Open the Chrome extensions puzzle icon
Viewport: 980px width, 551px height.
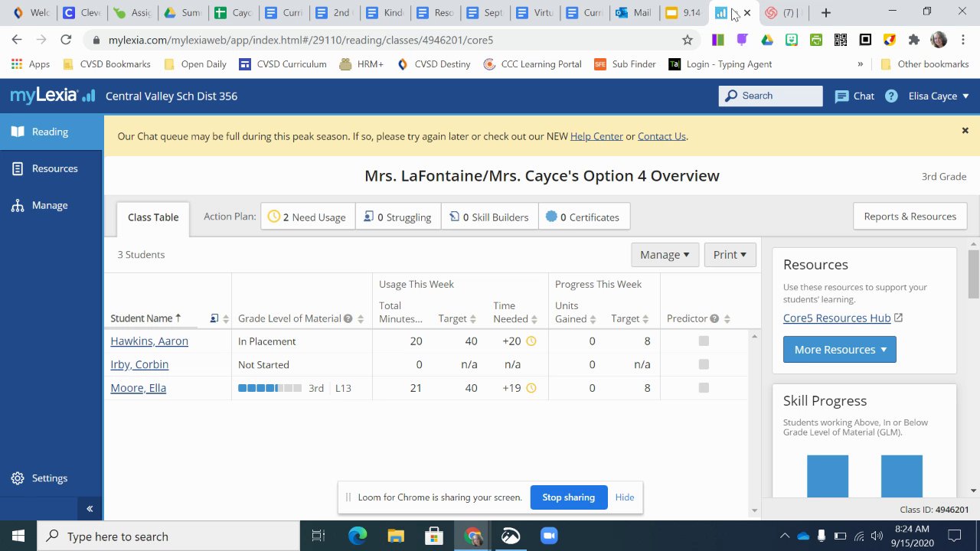coord(913,40)
